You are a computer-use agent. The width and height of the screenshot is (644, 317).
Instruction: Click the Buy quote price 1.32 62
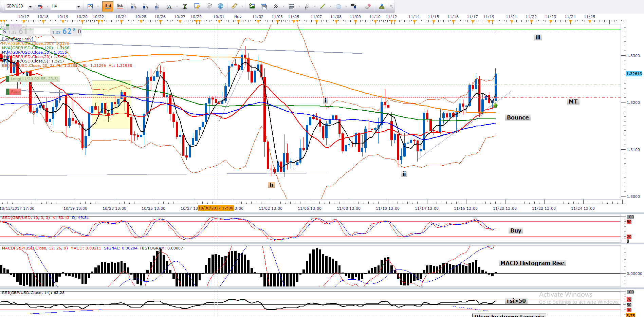click(x=64, y=32)
